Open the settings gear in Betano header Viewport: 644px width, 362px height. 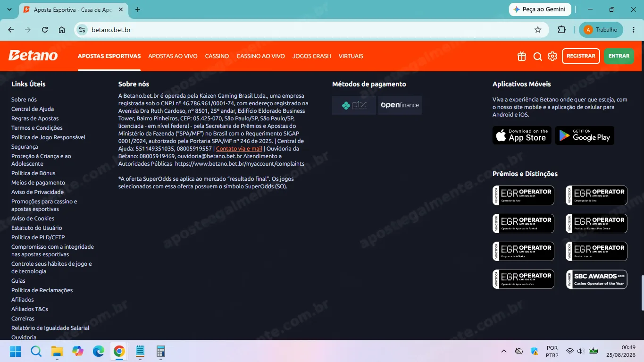click(552, 56)
